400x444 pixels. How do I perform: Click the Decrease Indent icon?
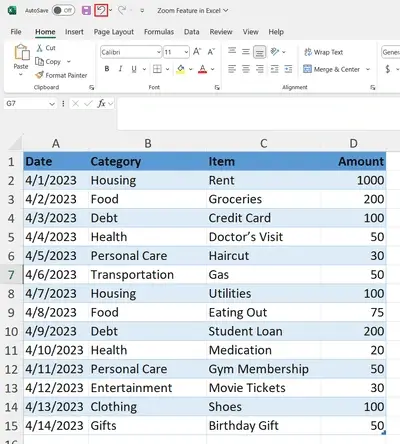click(275, 69)
